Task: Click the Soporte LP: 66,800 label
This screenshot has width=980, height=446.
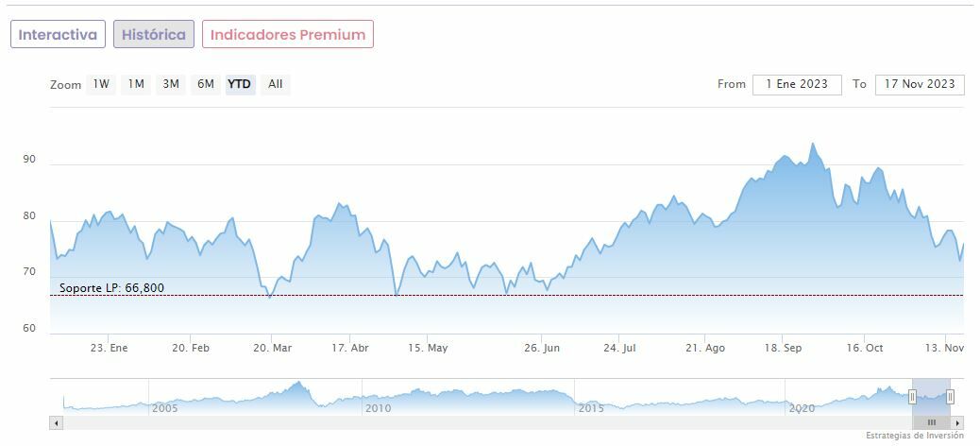Action: pyautogui.click(x=111, y=288)
